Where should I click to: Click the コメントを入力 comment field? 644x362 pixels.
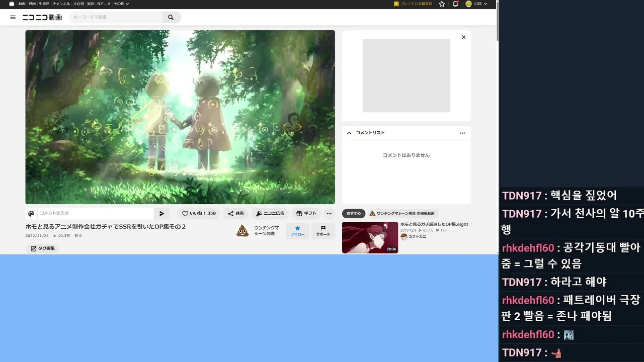(96, 213)
